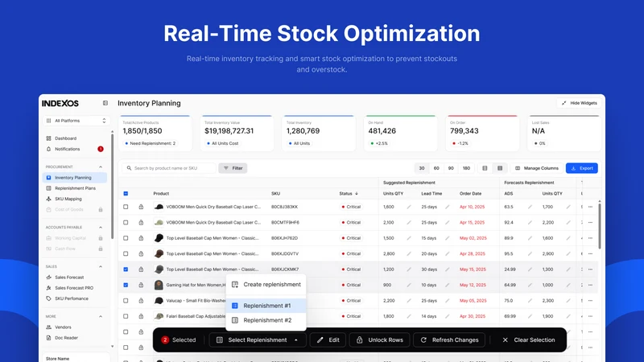The width and height of the screenshot is (644, 362).
Task: Open row actions menu for the Gaming Hat row
Action: click(x=590, y=285)
